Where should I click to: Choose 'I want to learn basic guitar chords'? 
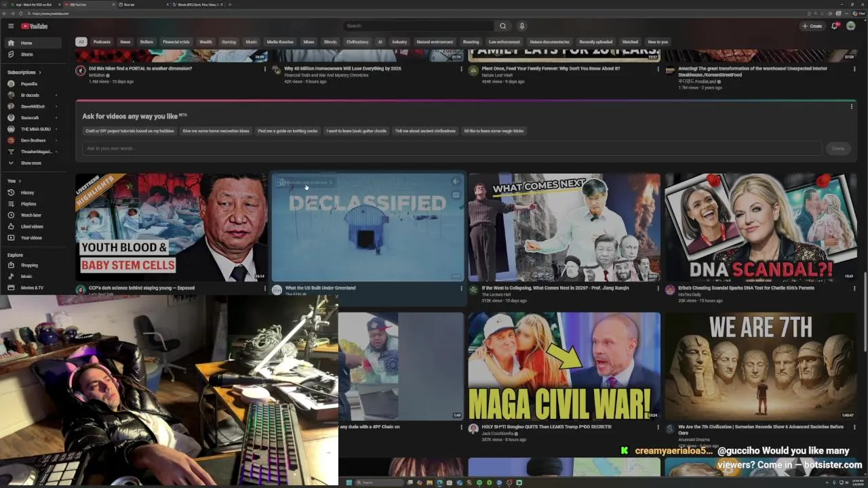(x=357, y=131)
